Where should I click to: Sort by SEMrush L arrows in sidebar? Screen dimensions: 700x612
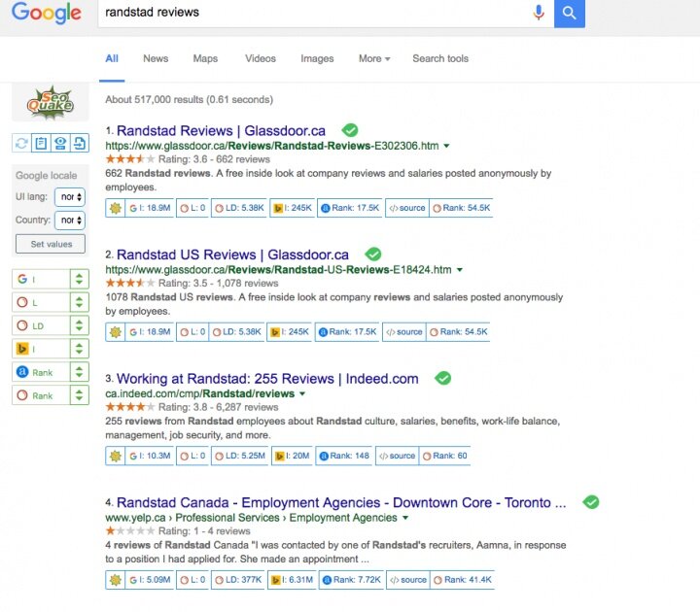click(x=79, y=302)
